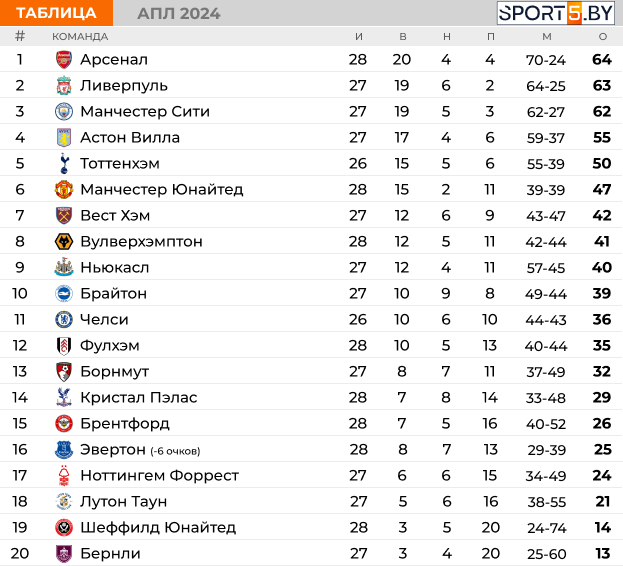Open the ТАБЛИЦА tab

56,13
